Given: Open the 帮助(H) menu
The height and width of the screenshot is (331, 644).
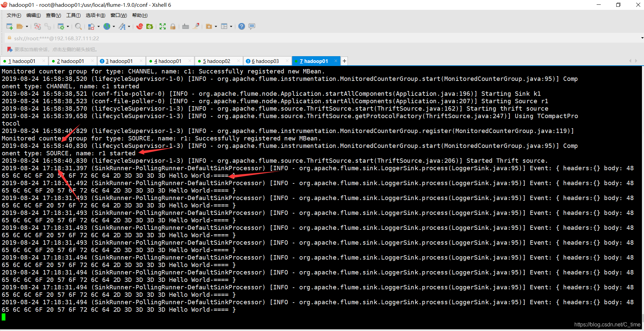Looking at the screenshot, I should 140,15.
